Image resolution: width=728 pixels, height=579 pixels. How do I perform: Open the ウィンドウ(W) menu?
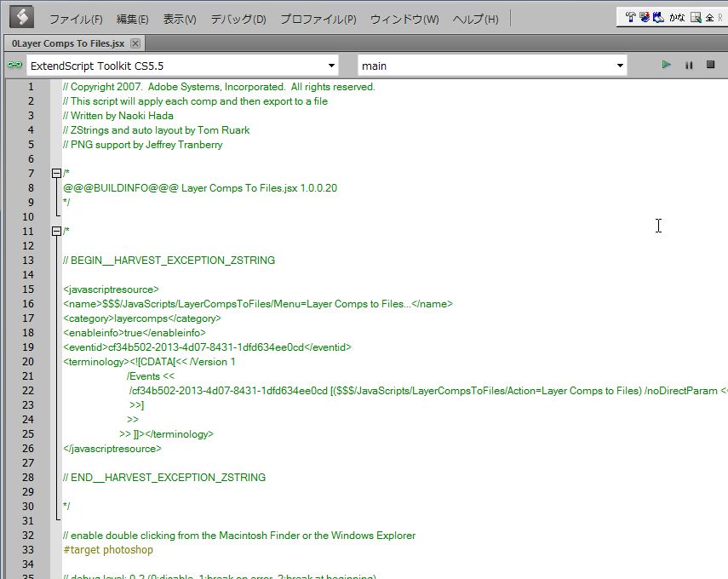[x=404, y=19]
